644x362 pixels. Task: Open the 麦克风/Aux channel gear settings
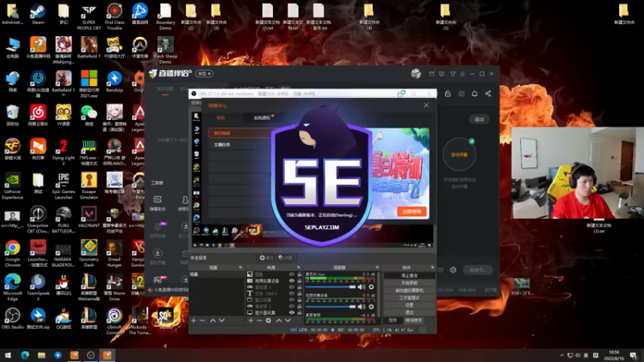point(371,287)
